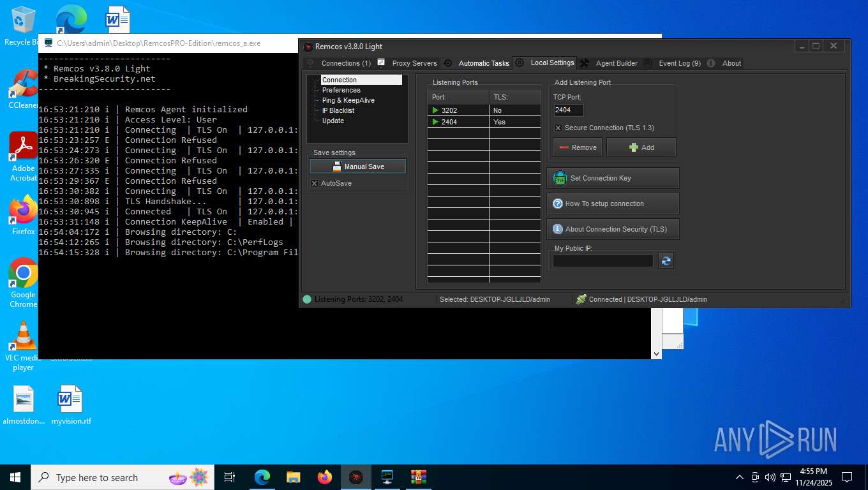The height and width of the screenshot is (490, 868).
Task: Click the TLS value 'Yes' cell
Action: pos(515,122)
